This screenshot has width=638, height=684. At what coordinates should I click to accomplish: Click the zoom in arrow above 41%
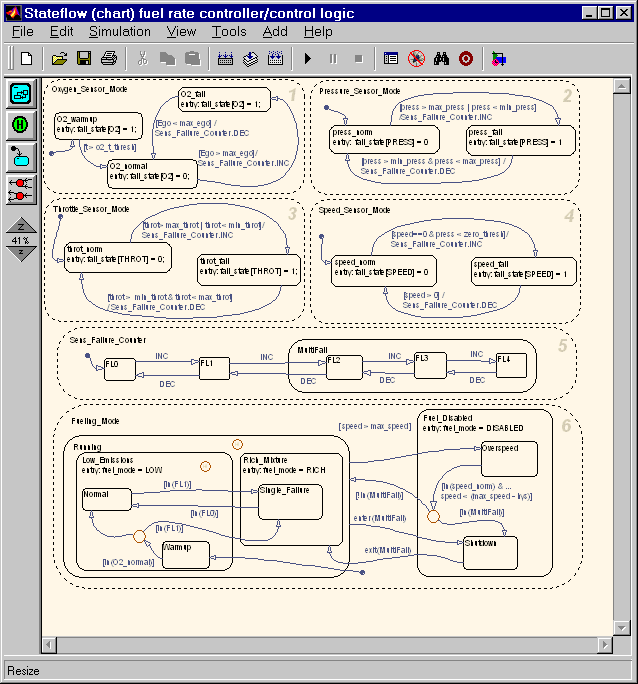(21, 226)
